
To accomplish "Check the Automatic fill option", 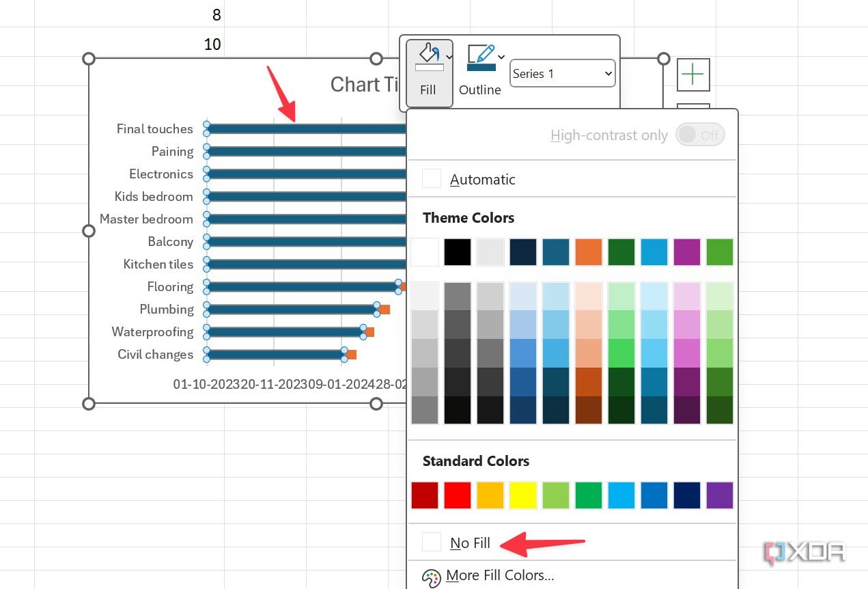I will point(431,178).
